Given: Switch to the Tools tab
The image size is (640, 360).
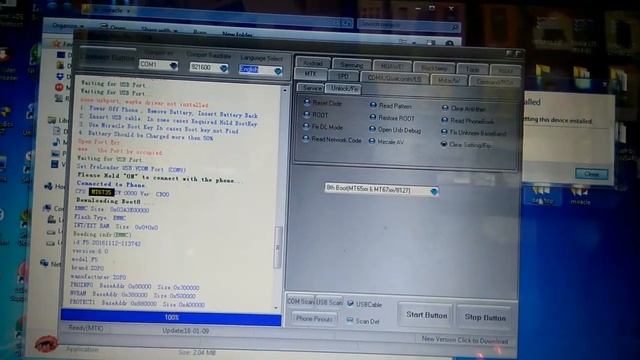Looking at the screenshot, I should pos(472,69).
